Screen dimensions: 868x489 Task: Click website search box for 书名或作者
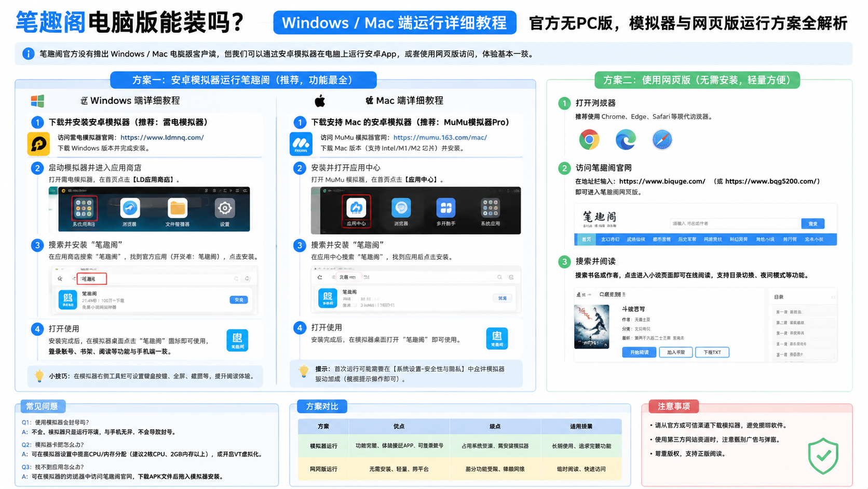click(x=735, y=223)
